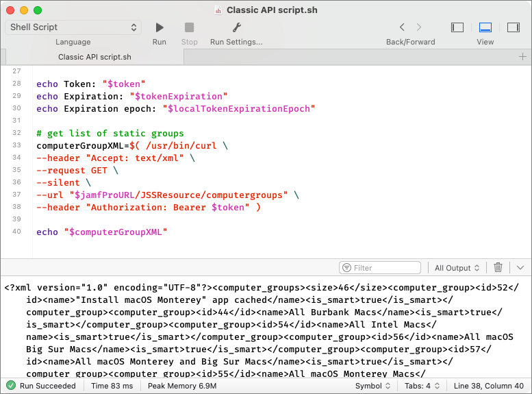
Task: Click the Line 38, Column 40 indicator
Action: click(489, 386)
